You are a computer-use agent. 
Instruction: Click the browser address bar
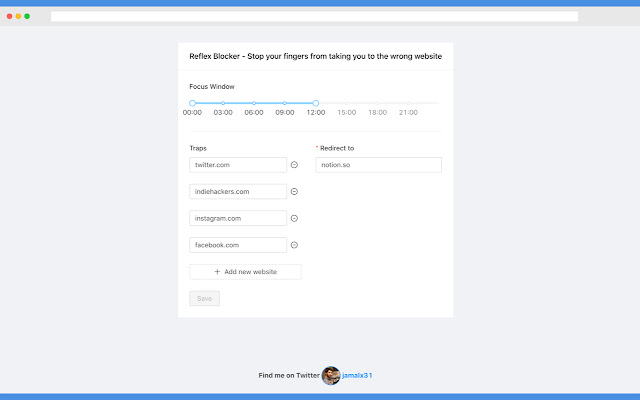click(314, 16)
